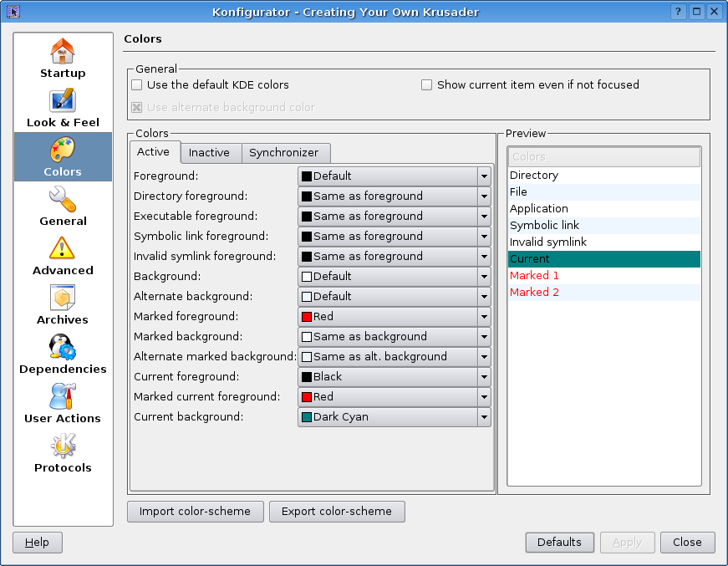The image size is (728, 566).
Task: Click the question mark help button in title bar
Action: click(x=679, y=12)
